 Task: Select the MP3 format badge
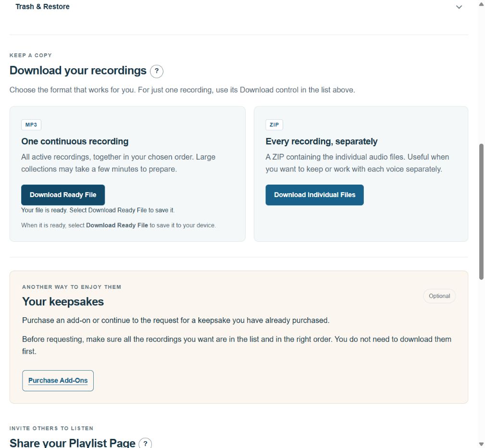[x=31, y=124]
